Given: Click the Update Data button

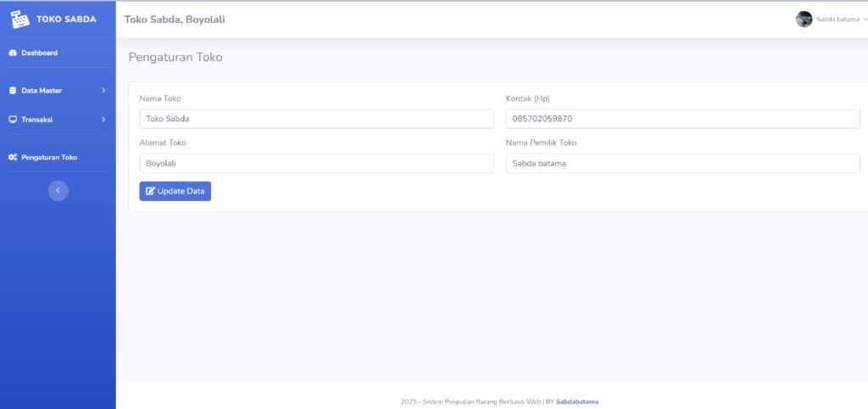Looking at the screenshot, I should coord(175,191).
